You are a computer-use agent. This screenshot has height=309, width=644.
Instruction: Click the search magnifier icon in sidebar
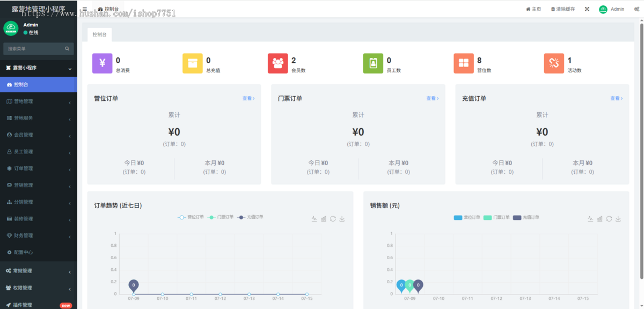tap(67, 49)
